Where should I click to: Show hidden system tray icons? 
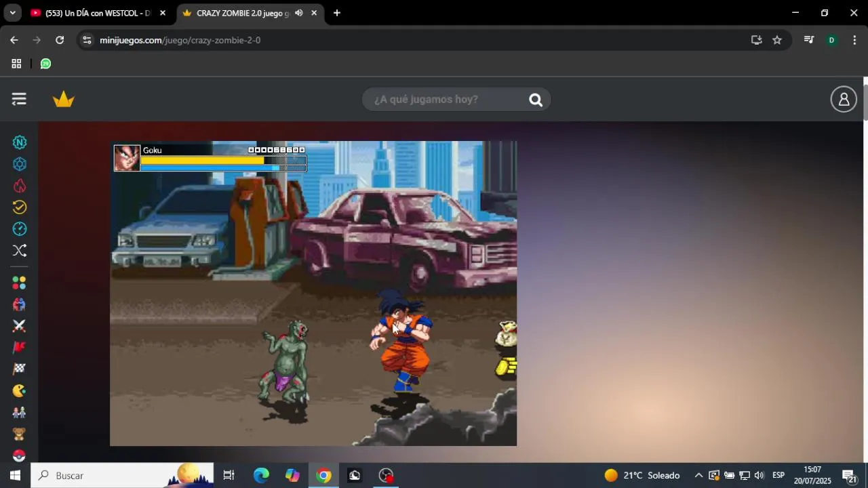point(698,475)
